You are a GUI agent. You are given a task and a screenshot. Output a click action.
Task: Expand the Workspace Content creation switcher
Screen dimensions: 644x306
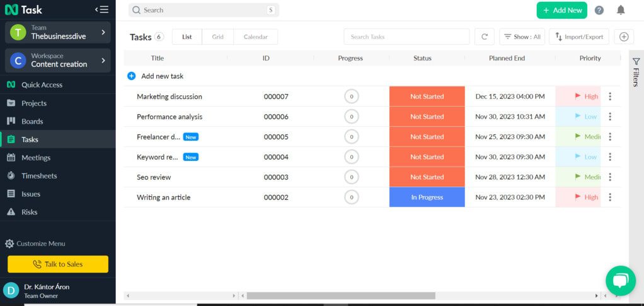coord(58,61)
